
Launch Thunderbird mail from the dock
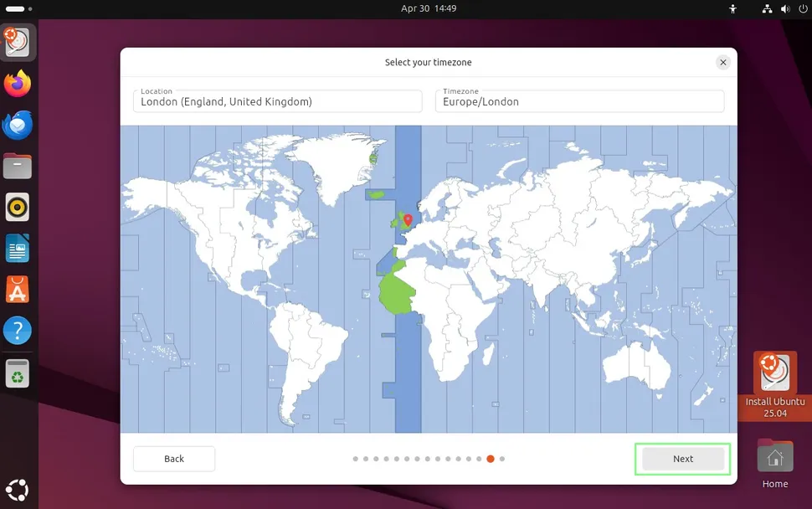(18, 125)
